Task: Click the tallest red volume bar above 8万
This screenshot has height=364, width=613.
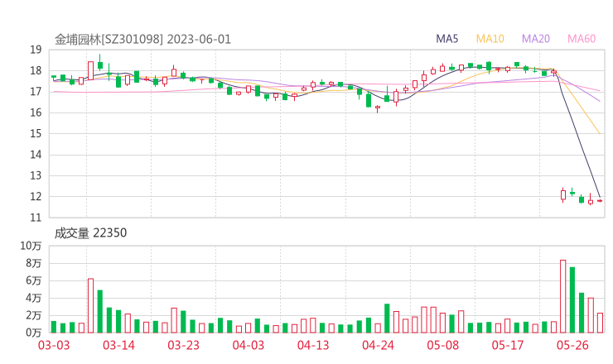Action: pos(563,296)
